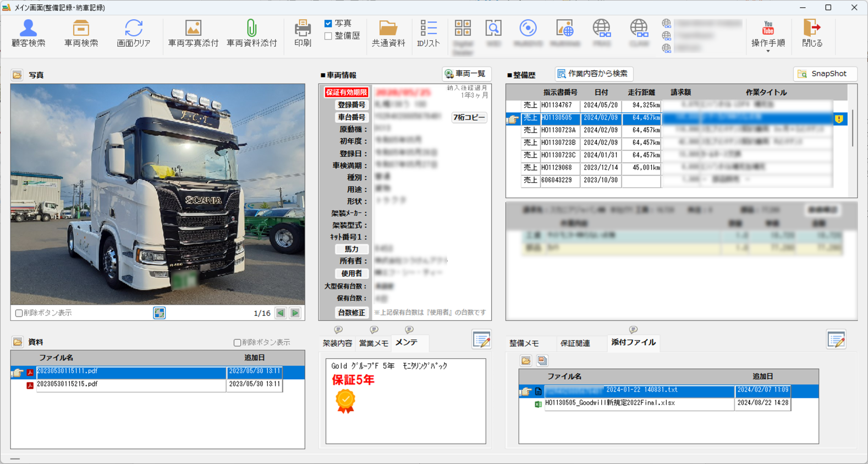868x464 pixels.
Task: Switch to the 保証関連 tab
Action: pos(575,343)
